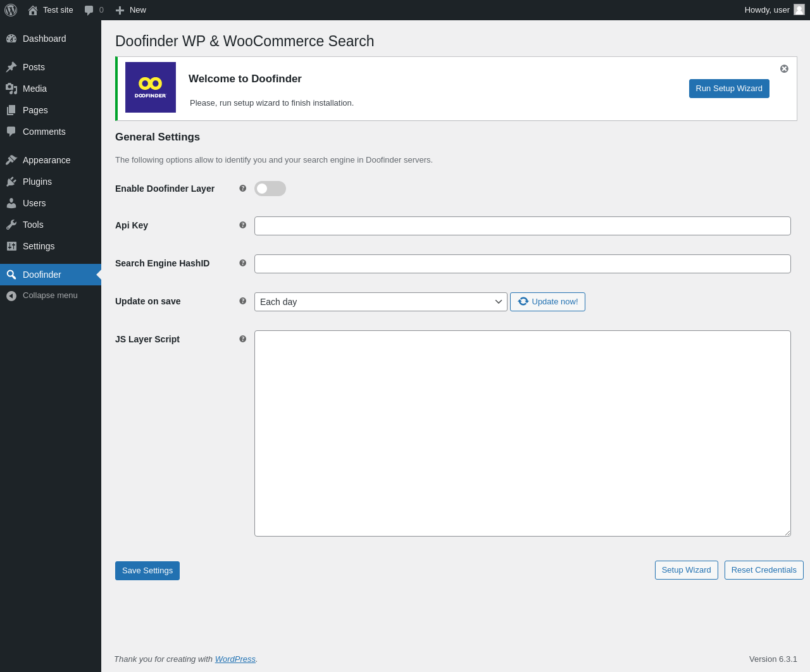Click the Users person icon
Screen dimensions: 810x672
tap(11, 203)
